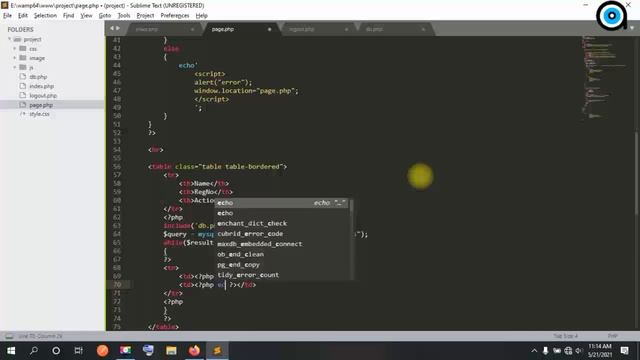Select page.php in the sidebar

[41, 105]
